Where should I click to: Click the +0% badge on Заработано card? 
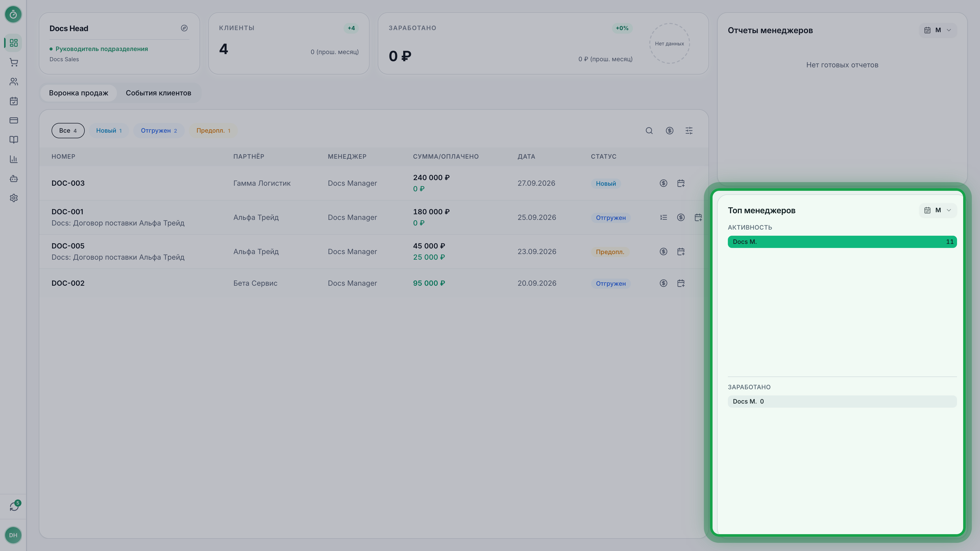622,28
